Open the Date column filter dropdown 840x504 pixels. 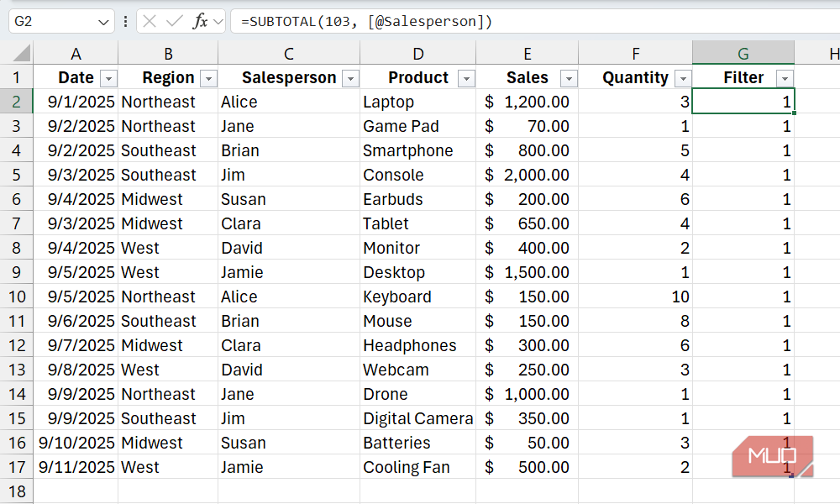(x=108, y=78)
